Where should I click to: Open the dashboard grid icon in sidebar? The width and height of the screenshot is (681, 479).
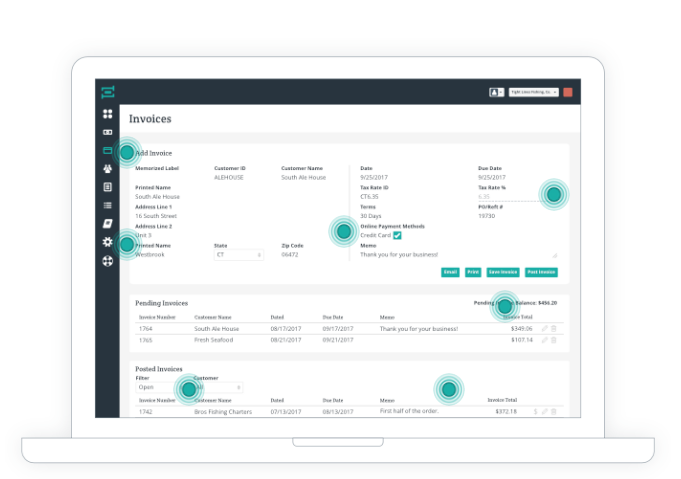click(x=107, y=114)
